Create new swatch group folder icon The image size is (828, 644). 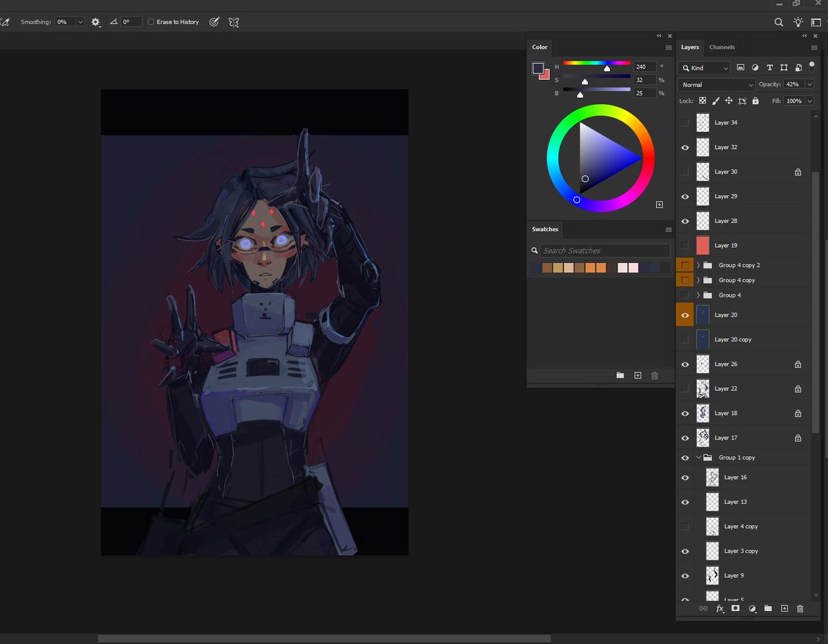point(620,375)
